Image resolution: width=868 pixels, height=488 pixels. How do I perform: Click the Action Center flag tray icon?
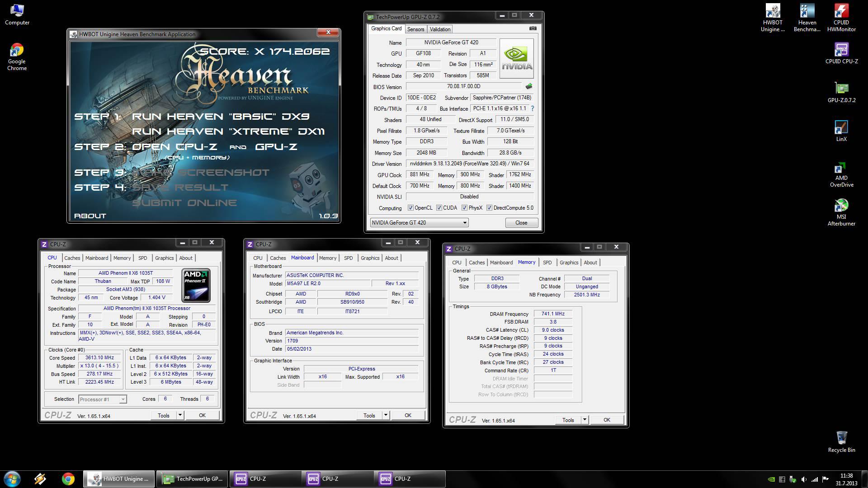[826, 479]
